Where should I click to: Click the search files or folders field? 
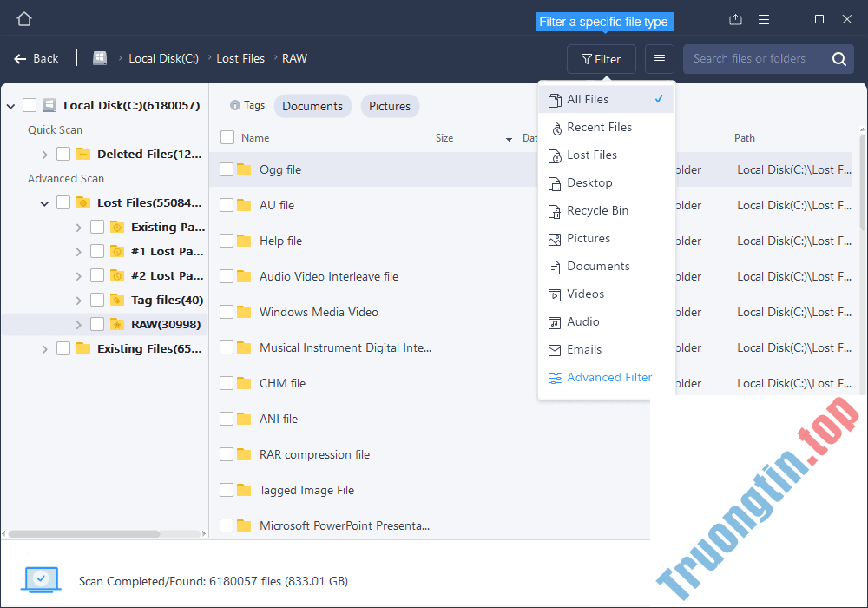tap(764, 58)
